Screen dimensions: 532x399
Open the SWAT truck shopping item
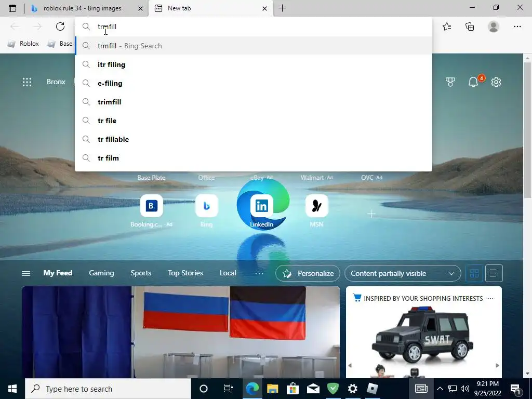coord(423,334)
